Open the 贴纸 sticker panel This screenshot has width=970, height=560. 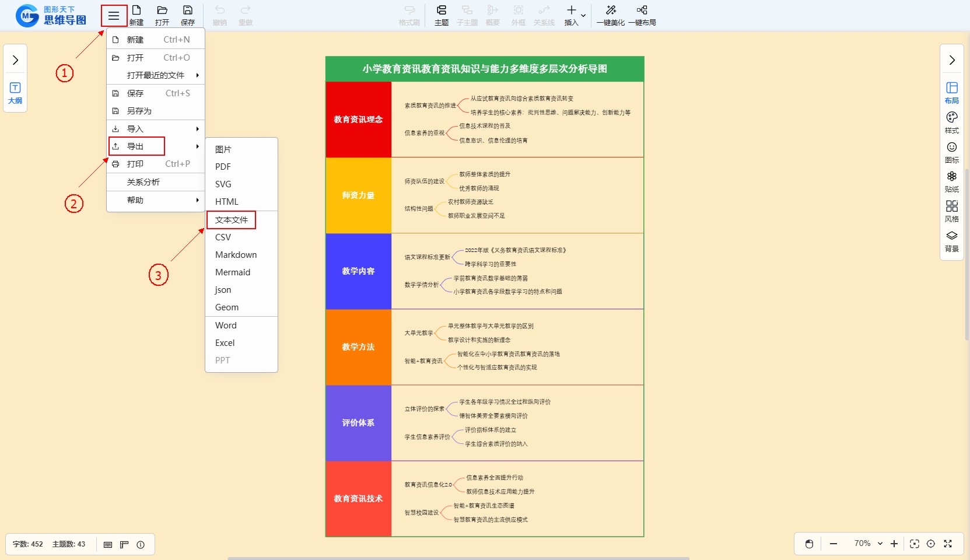pyautogui.click(x=951, y=181)
